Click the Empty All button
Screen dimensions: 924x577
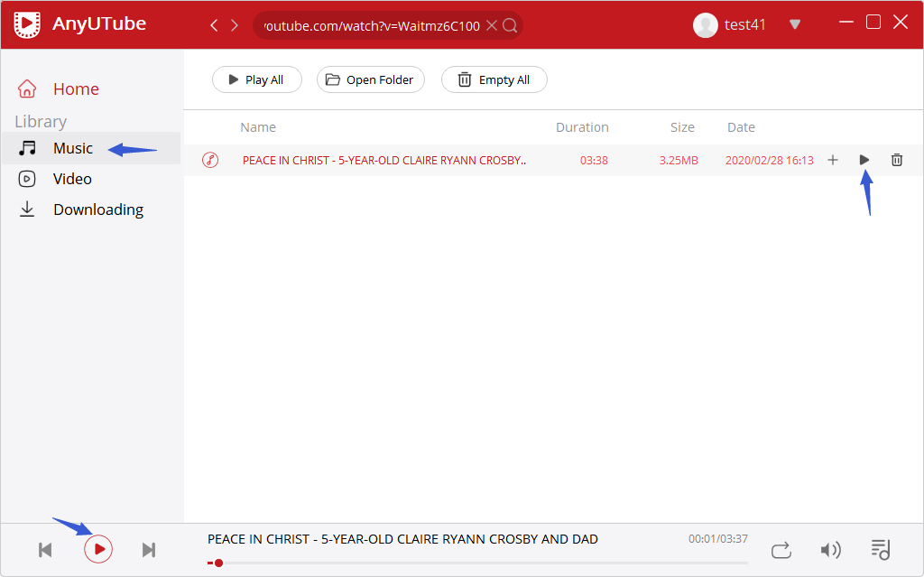pyautogui.click(x=494, y=79)
